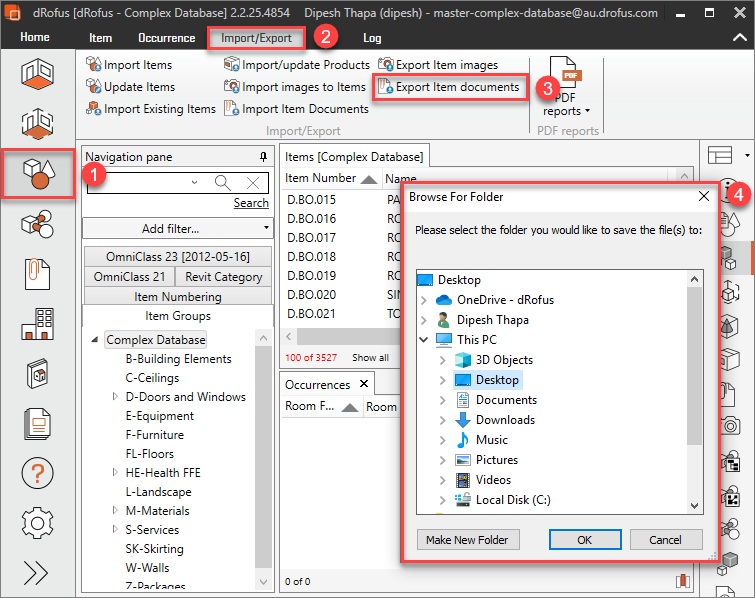Open the Rooms module icon in sidebar
755x598 pixels.
pyautogui.click(x=37, y=74)
